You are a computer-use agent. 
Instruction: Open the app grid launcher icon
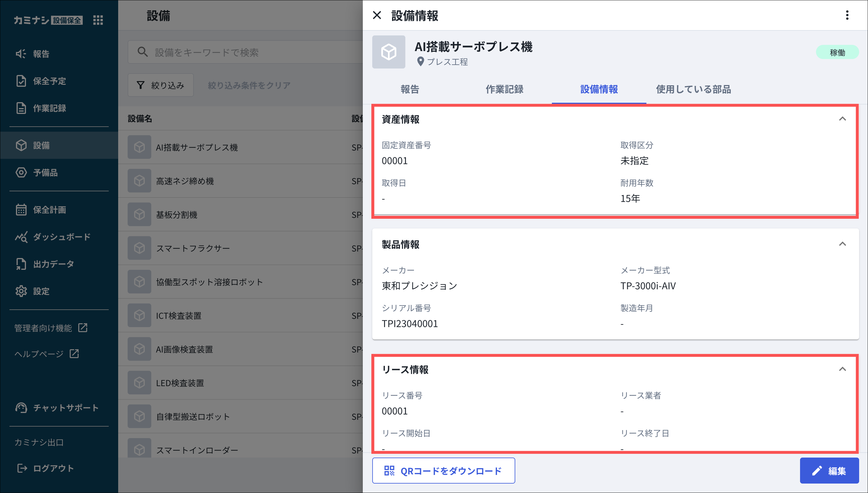pos(98,20)
